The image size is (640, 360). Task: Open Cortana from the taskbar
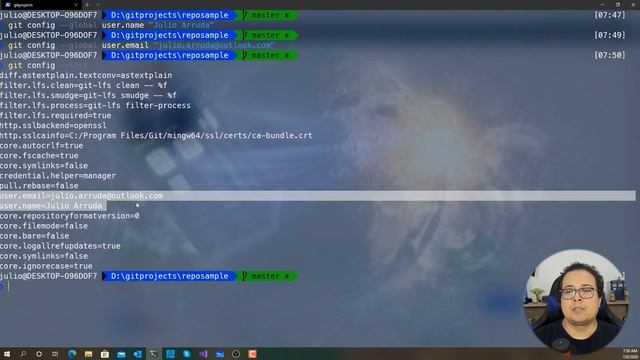39,354
